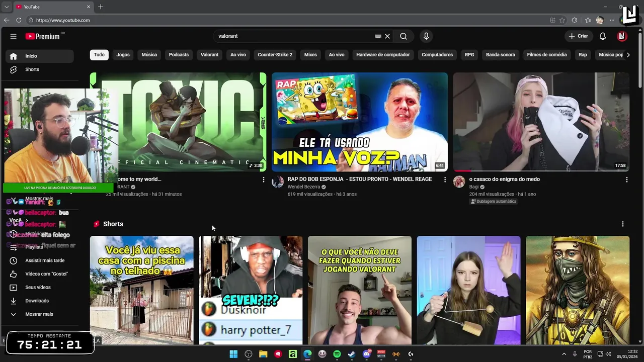Open Edge profile picture
The width and height of the screenshot is (644, 362).
(600, 20)
